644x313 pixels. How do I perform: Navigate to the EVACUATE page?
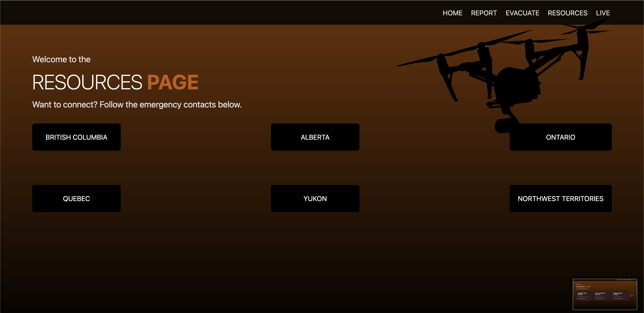[x=522, y=13]
